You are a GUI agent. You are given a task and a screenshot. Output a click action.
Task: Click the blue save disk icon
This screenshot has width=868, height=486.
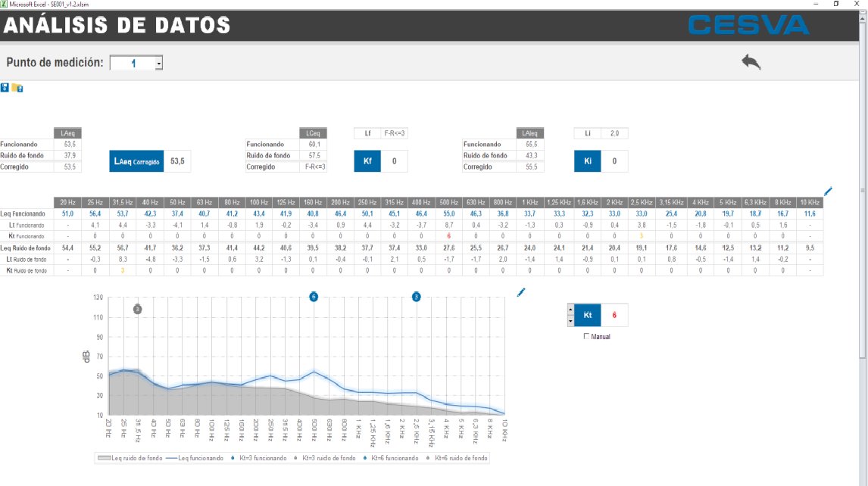[5, 88]
